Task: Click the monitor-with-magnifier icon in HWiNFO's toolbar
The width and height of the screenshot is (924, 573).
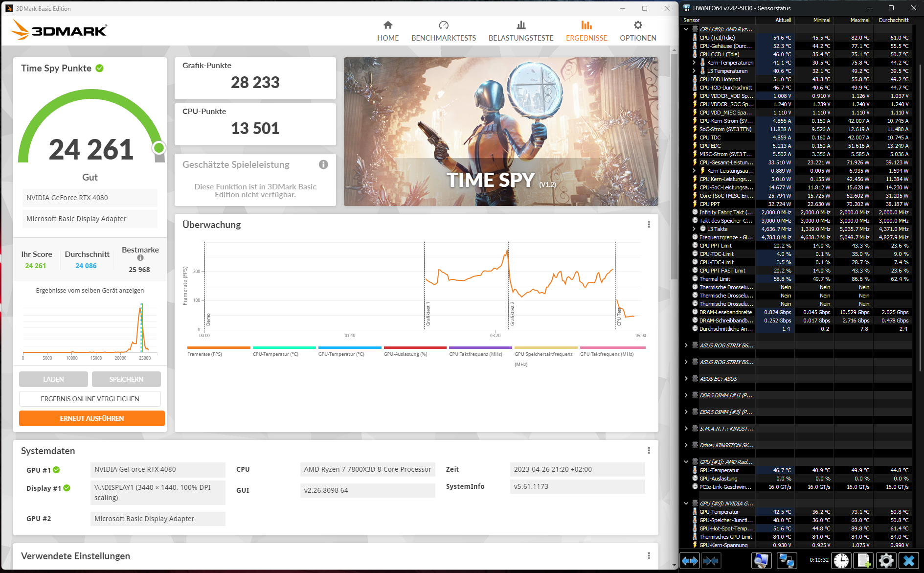Action: coord(761,561)
